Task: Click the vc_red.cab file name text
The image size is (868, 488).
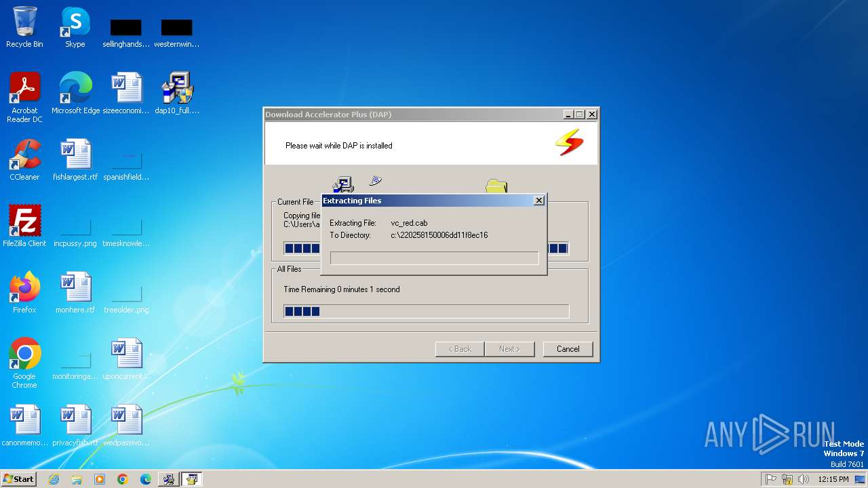Action: pyautogui.click(x=409, y=223)
